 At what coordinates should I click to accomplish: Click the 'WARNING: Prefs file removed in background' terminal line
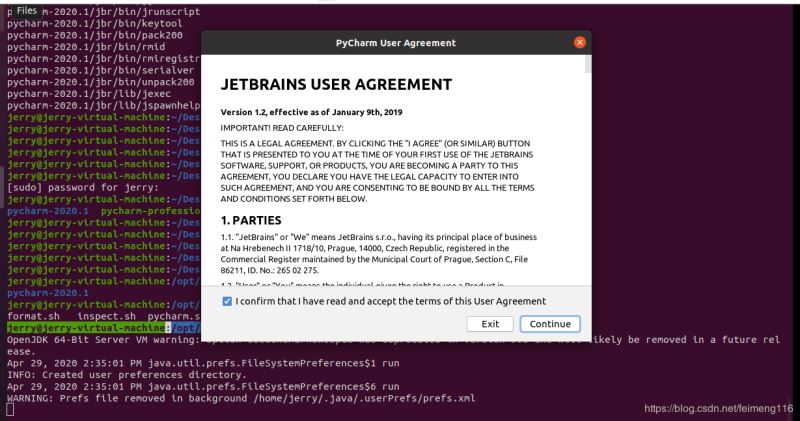(x=241, y=398)
